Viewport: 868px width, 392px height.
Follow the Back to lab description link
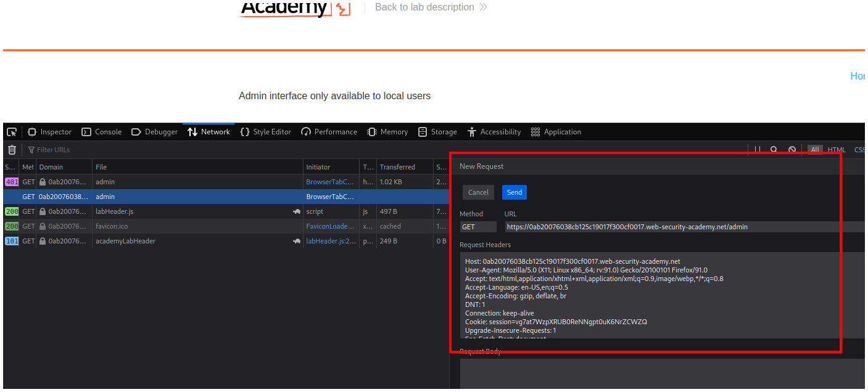tap(431, 7)
